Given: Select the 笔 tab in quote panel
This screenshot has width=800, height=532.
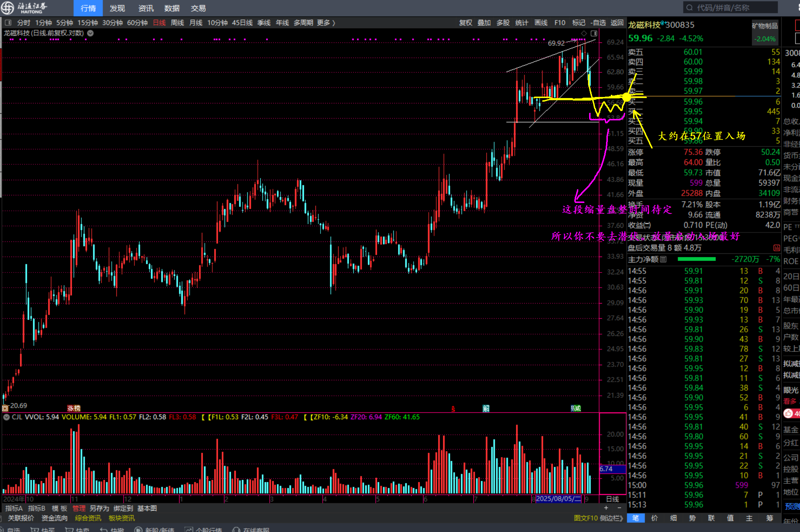Looking at the screenshot, I should tap(636, 518).
